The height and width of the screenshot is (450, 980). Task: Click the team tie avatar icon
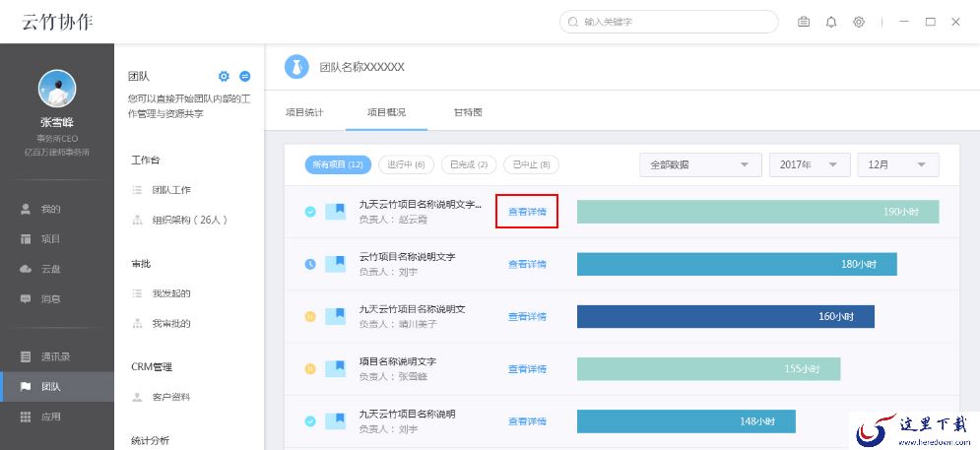[x=296, y=66]
